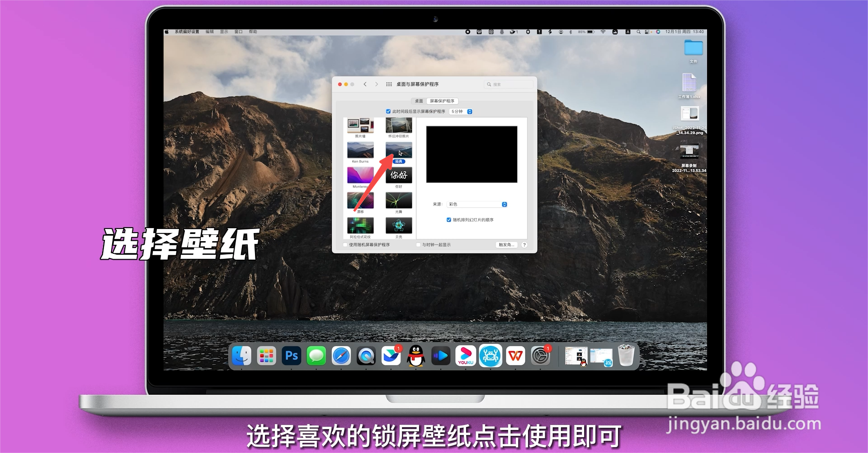Select the Ken Burns screensaver
868x453 pixels.
360,150
